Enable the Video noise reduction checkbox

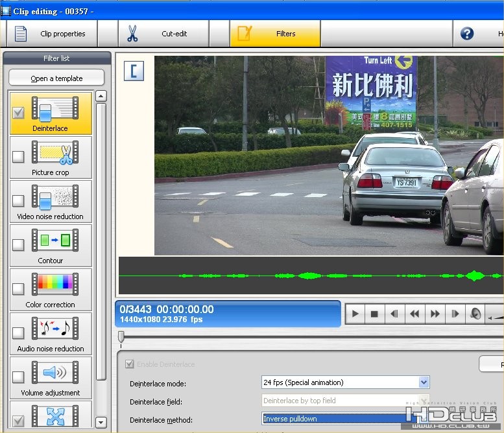click(18, 201)
